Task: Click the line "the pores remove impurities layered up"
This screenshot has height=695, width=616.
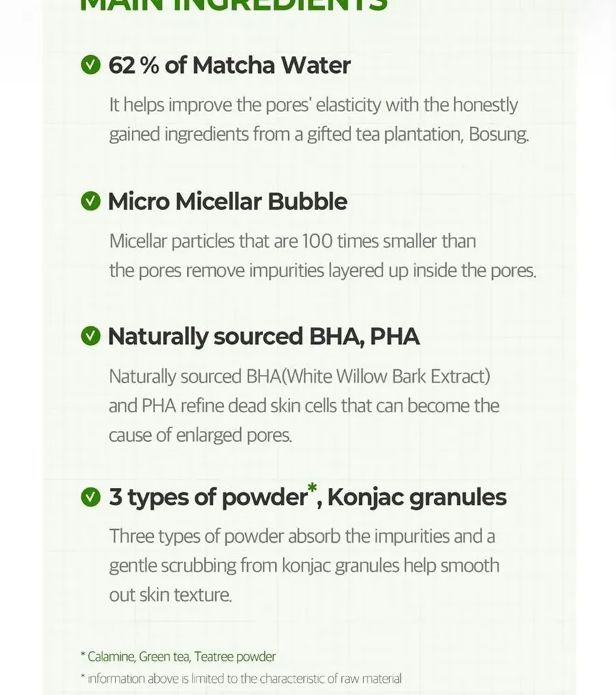Action: point(322,270)
